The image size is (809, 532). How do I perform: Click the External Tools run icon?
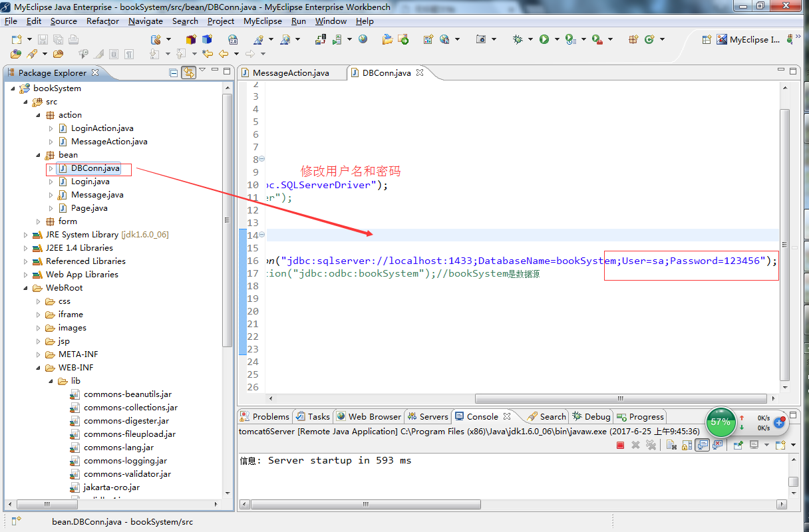597,40
